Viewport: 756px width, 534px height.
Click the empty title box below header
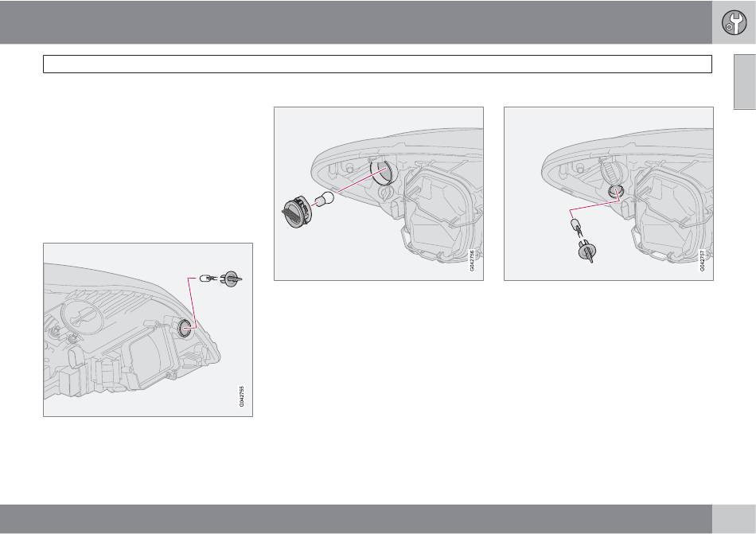(377, 64)
